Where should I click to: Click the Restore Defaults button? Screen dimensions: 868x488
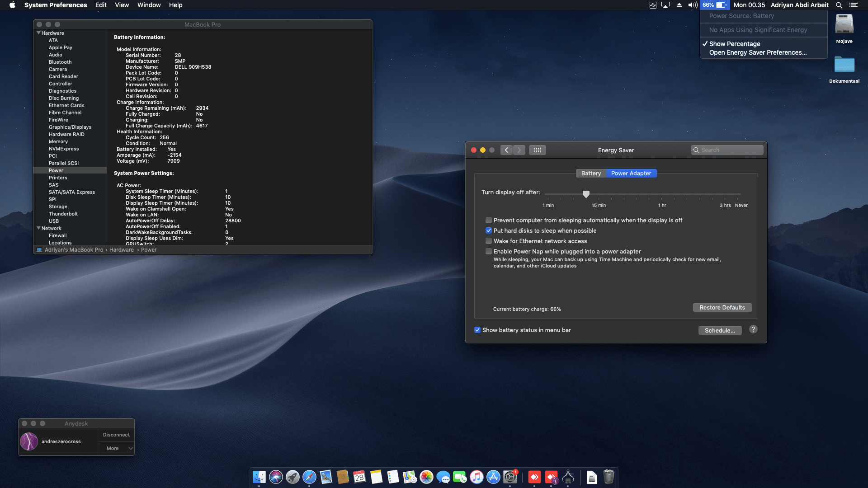722,307
